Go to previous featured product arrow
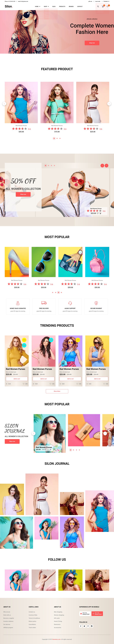Image resolution: width=114 pixels, height=644 pixels. point(4,104)
